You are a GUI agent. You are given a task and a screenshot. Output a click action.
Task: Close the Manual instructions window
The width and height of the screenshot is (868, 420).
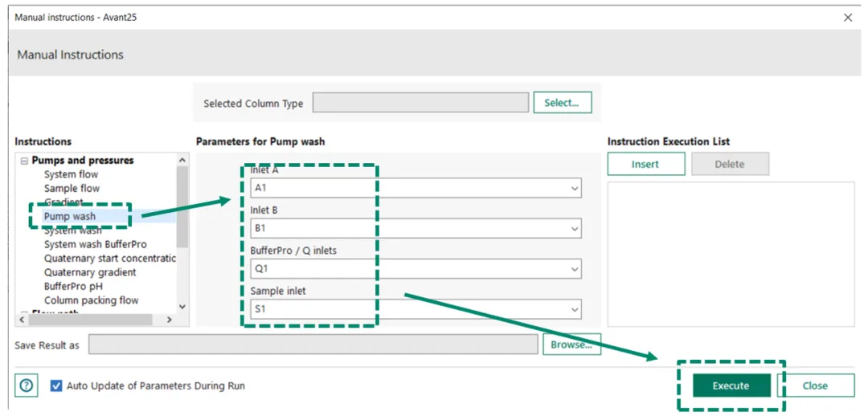tap(847, 17)
